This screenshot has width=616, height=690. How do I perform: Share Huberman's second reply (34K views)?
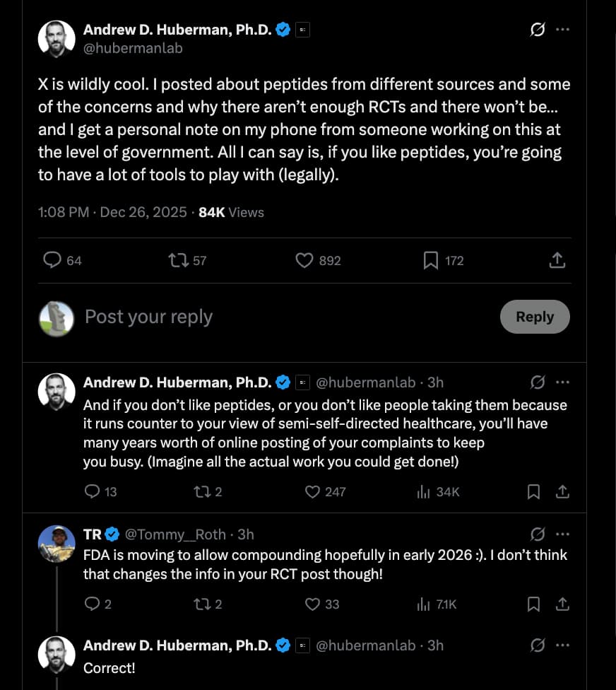tap(562, 491)
